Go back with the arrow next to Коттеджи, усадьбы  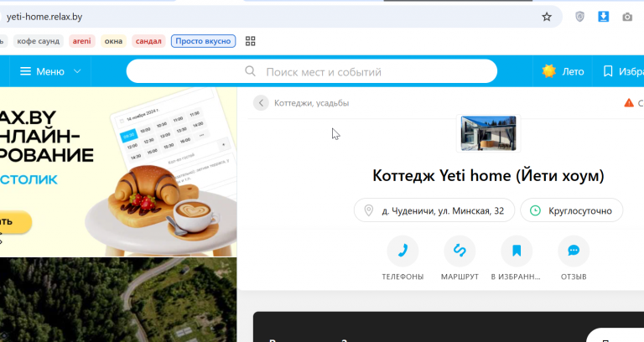(x=261, y=103)
